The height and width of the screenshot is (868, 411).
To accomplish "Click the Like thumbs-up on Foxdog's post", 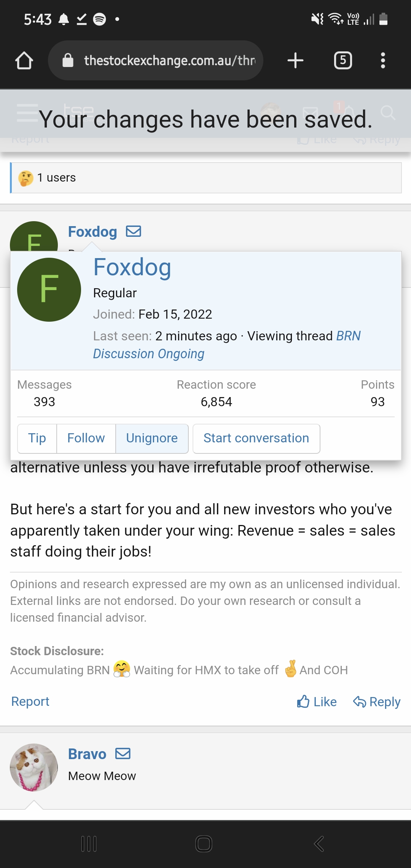I will pos(317,702).
